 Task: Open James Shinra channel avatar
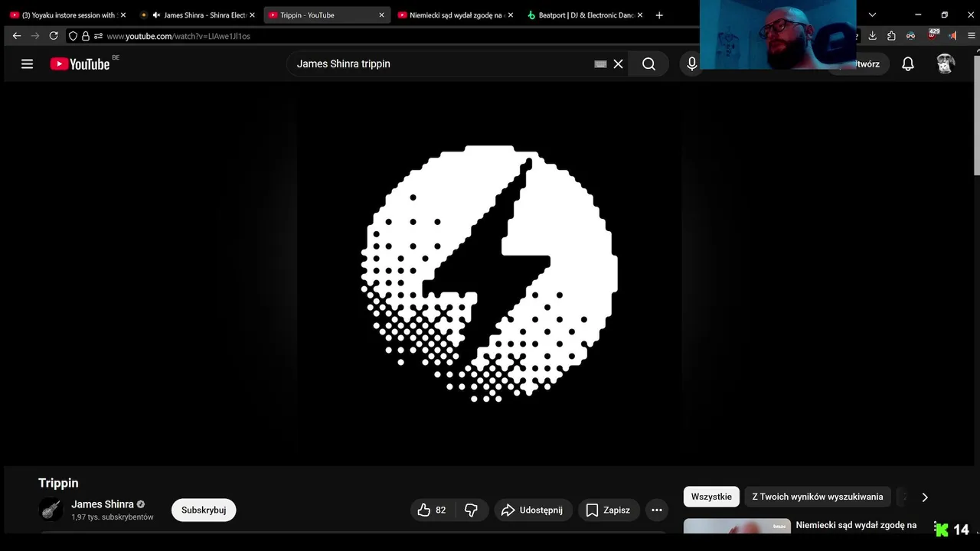[x=51, y=510]
